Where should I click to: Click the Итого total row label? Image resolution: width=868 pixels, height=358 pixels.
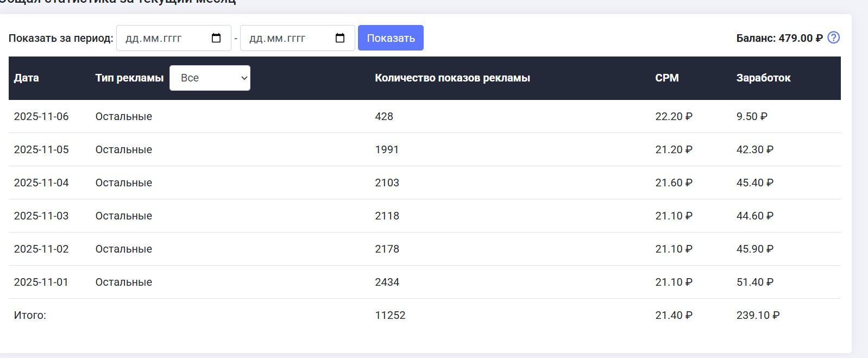click(30, 316)
